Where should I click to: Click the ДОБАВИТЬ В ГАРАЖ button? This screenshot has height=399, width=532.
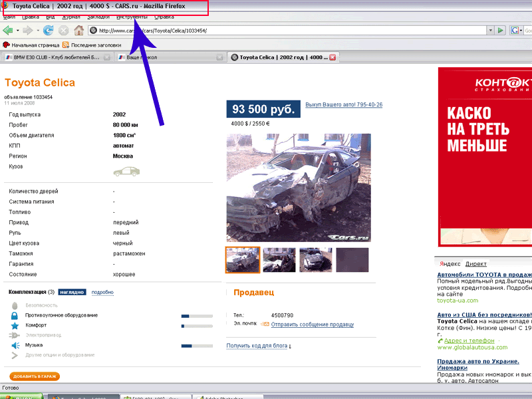pyautogui.click(x=35, y=376)
